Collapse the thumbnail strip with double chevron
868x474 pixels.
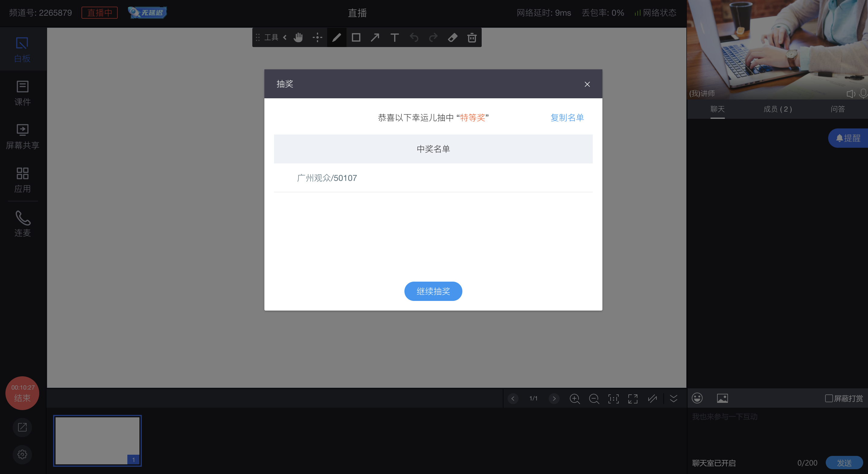pos(674,399)
